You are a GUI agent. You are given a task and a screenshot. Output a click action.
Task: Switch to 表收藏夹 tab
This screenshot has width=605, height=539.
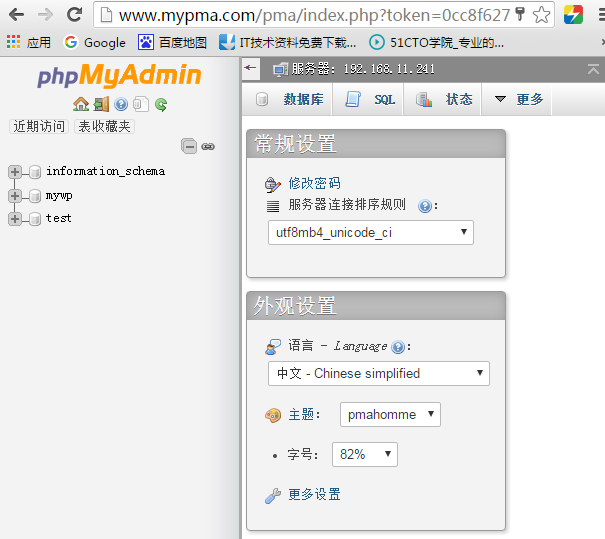(x=104, y=126)
